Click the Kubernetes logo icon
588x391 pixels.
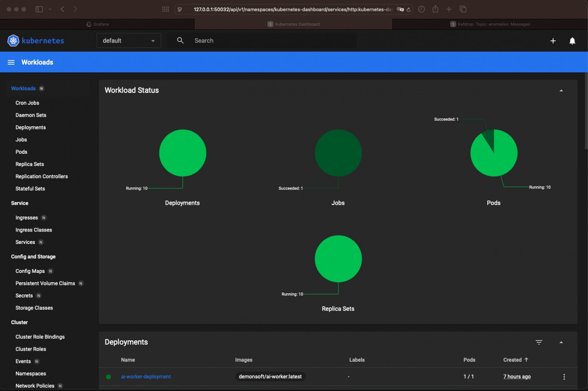pos(13,41)
